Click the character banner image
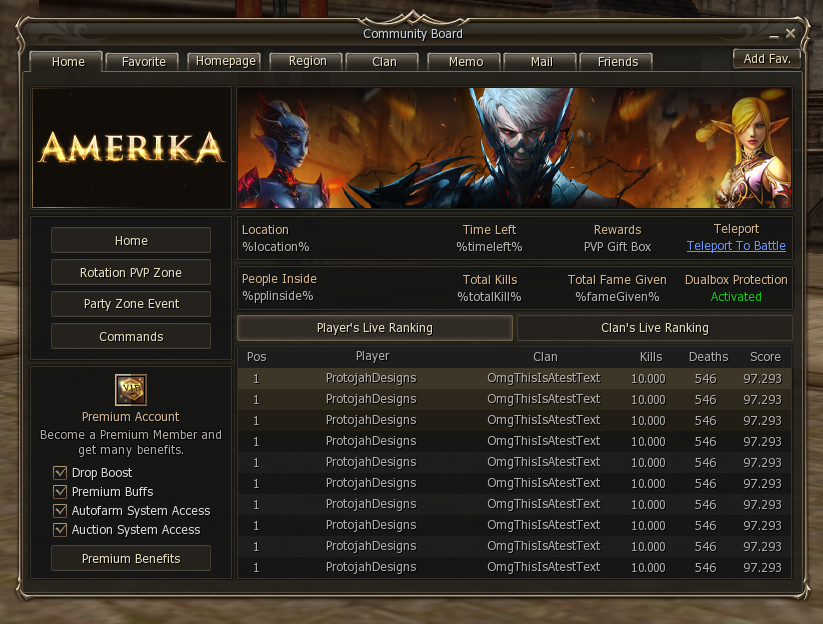This screenshot has height=624, width=823. tap(514, 148)
